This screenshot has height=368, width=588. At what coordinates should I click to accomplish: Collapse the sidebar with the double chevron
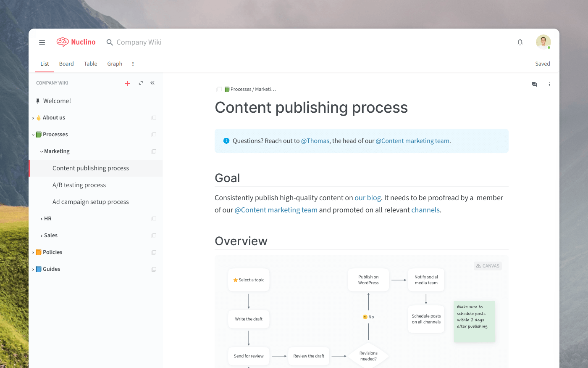(x=152, y=83)
